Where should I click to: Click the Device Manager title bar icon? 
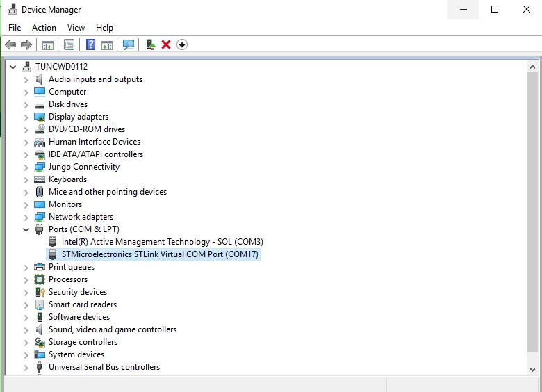pos(12,9)
